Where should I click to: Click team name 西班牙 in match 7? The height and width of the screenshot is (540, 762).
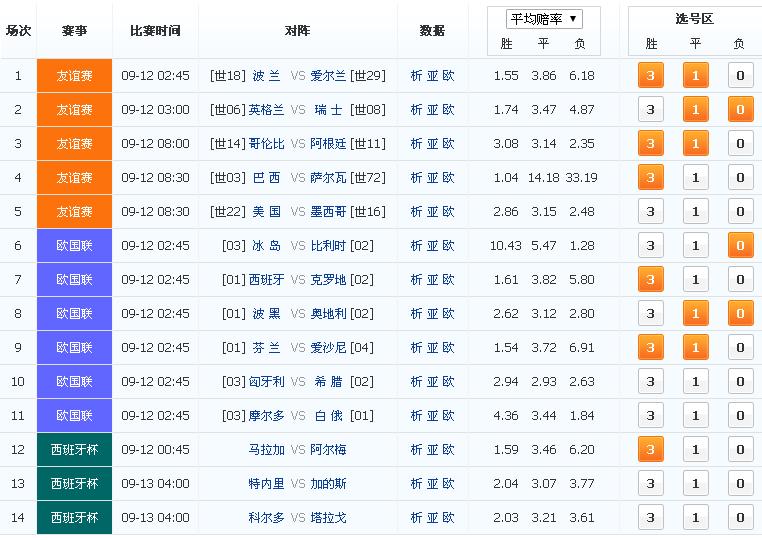pos(266,279)
